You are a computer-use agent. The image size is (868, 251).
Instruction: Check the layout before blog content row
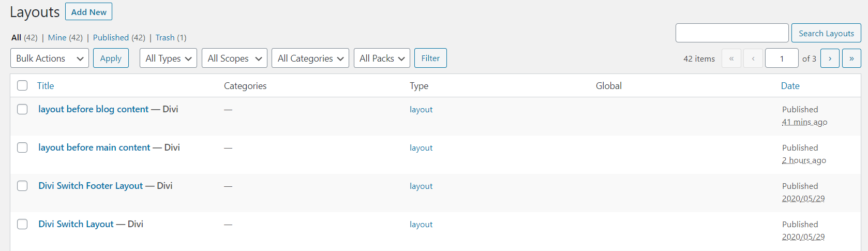(22, 109)
